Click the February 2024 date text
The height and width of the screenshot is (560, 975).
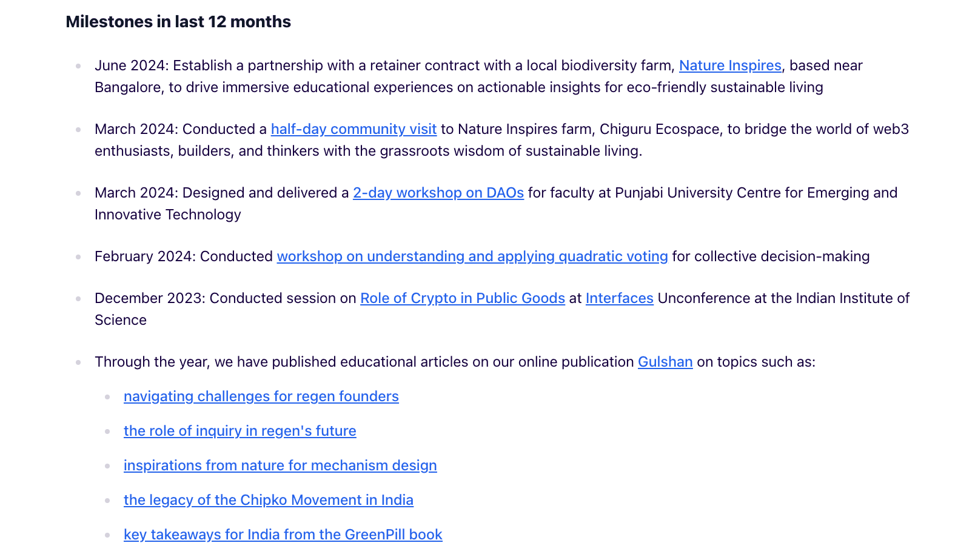[143, 256]
